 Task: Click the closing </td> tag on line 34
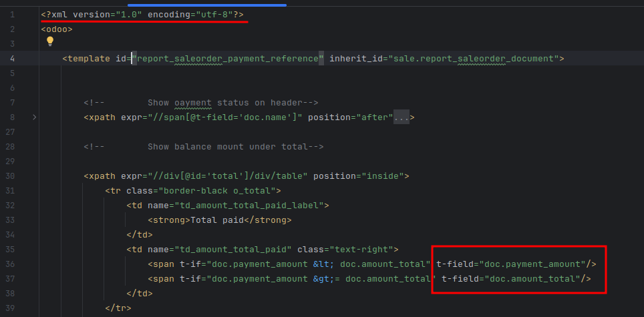[x=140, y=235]
